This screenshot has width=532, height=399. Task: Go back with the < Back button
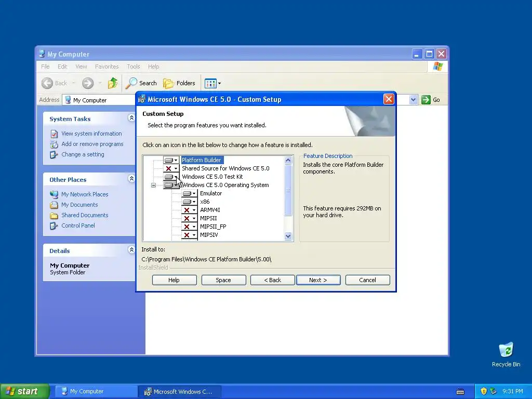(x=272, y=280)
